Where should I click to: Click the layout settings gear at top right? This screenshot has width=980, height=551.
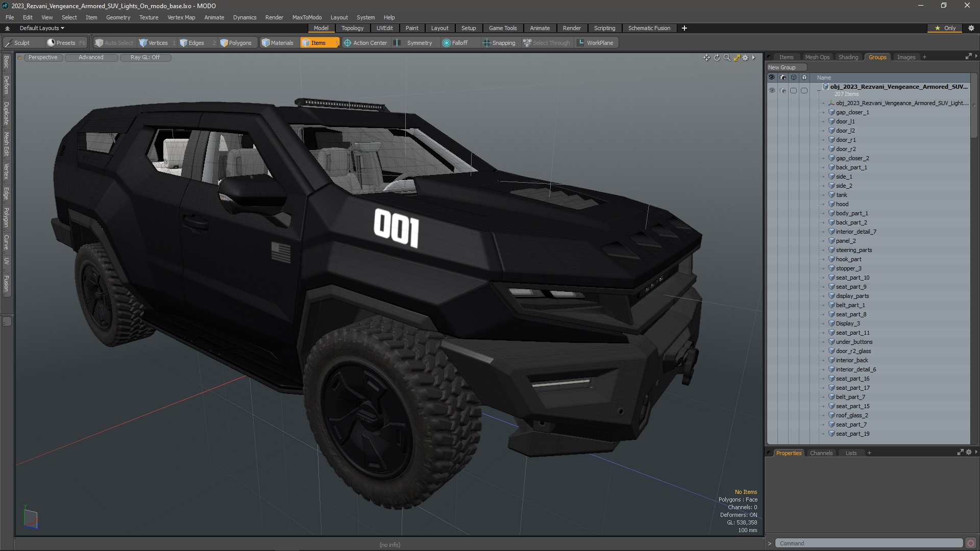(x=971, y=28)
